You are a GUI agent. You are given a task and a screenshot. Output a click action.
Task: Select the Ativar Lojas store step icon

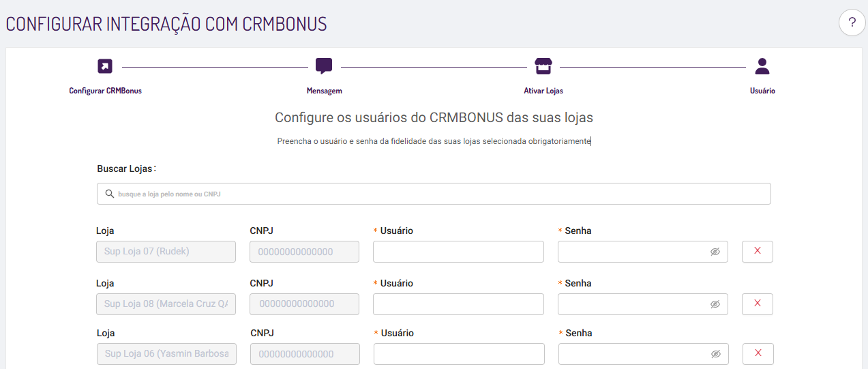click(543, 66)
